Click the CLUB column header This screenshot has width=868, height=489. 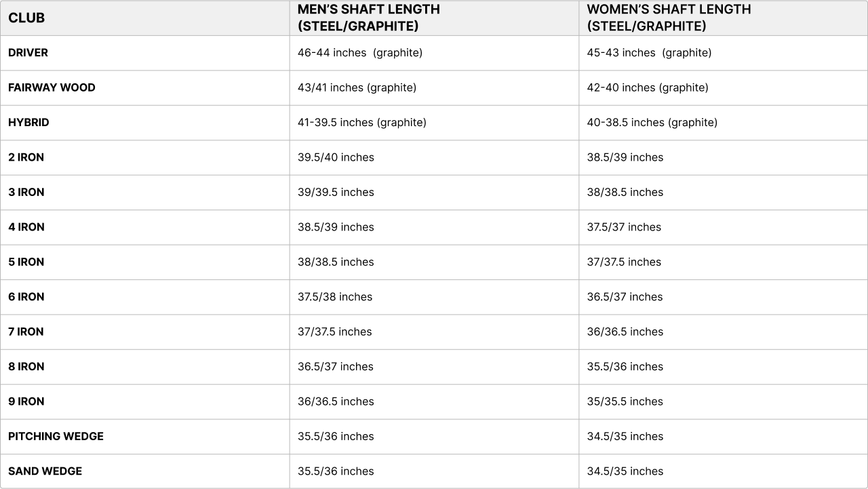26,18
